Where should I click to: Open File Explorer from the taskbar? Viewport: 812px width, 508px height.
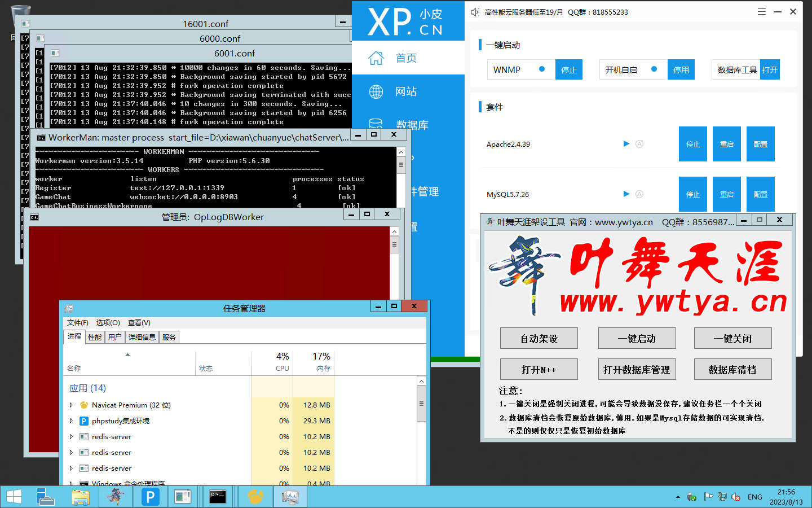81,497
